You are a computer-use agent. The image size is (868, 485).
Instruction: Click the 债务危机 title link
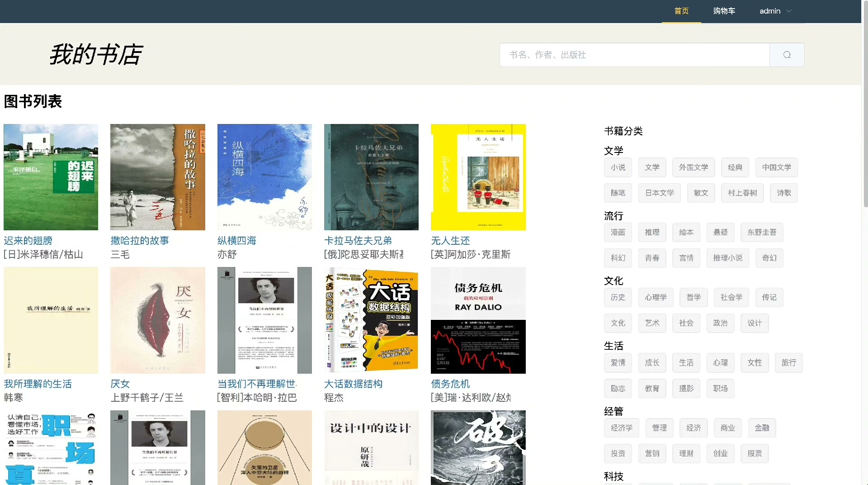(450, 384)
